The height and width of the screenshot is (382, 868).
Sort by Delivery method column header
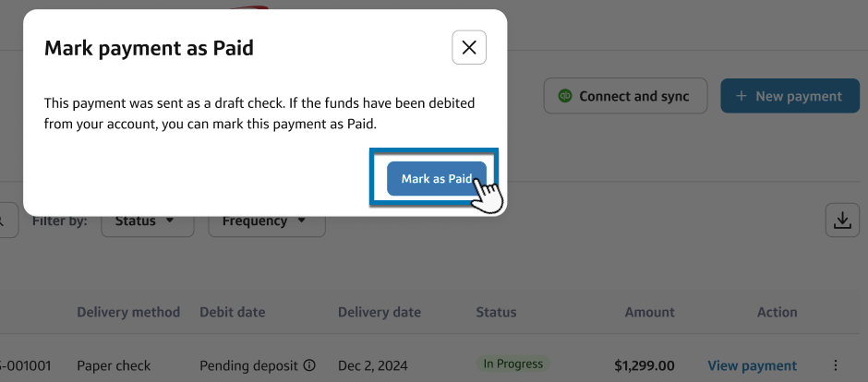tap(128, 312)
